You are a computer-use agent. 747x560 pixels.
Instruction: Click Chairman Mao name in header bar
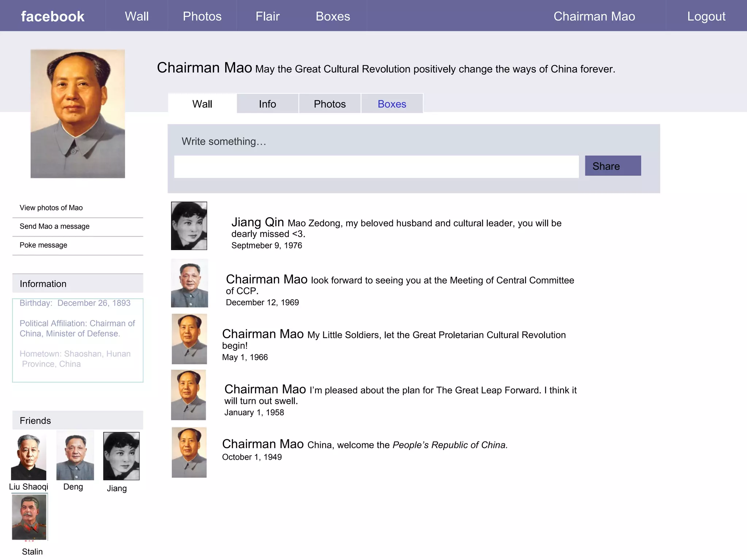[x=594, y=16]
